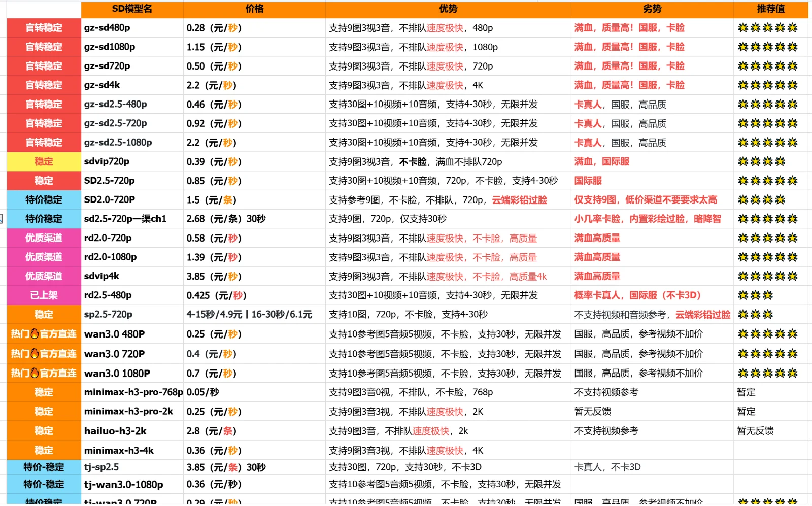Select the 已上架 status cell
812x506 pixels.
(x=44, y=295)
